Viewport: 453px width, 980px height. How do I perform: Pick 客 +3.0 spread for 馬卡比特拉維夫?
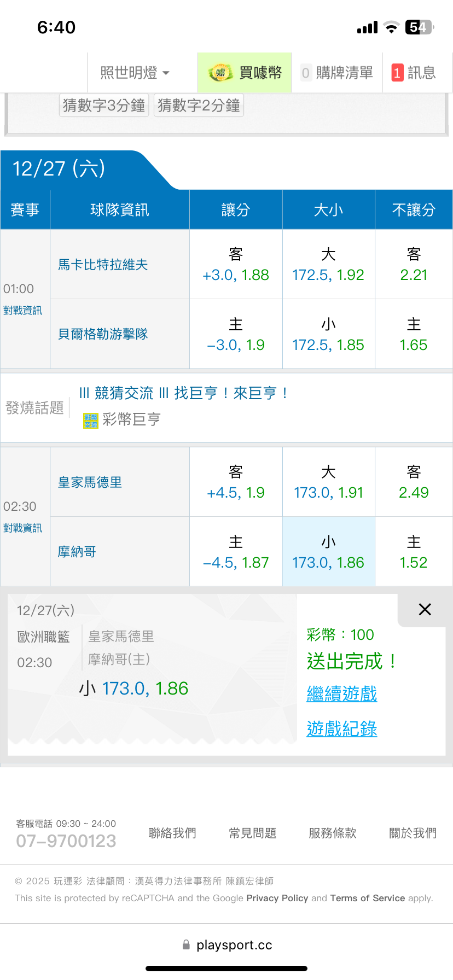tap(236, 265)
